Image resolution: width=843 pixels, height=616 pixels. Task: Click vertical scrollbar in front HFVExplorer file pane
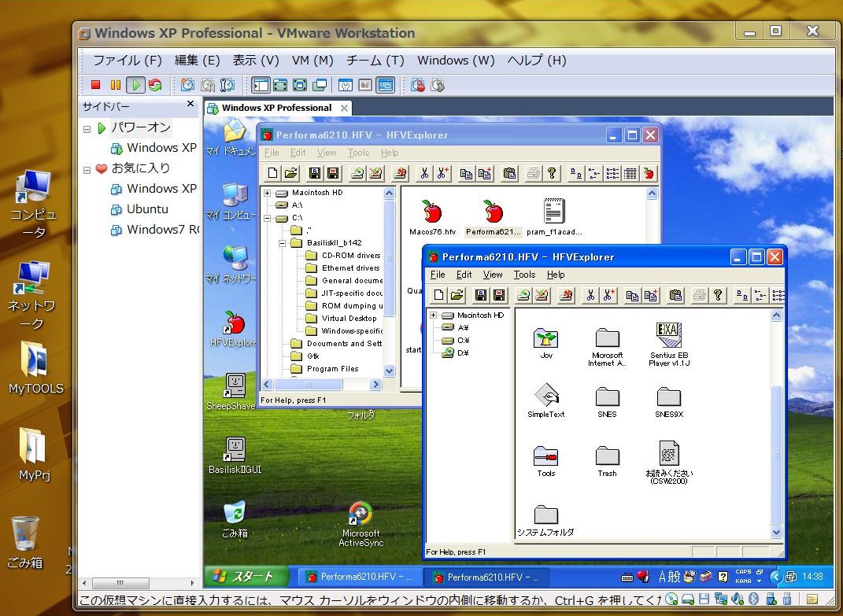point(776,454)
